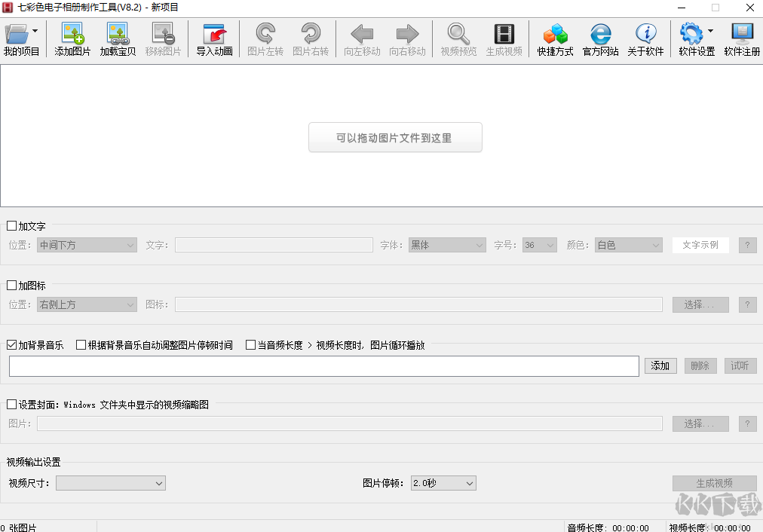Click the 添加图片 icon to add images
This screenshot has width=763, height=532.
point(72,39)
